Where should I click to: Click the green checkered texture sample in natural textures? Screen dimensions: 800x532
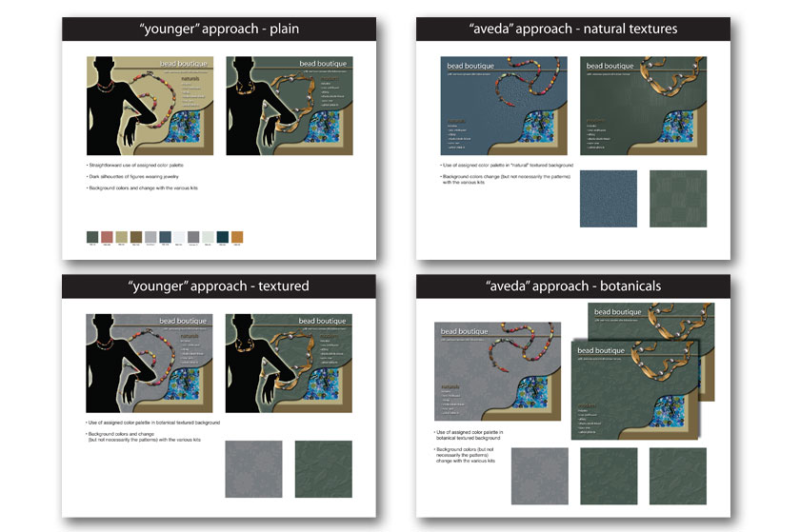click(678, 199)
